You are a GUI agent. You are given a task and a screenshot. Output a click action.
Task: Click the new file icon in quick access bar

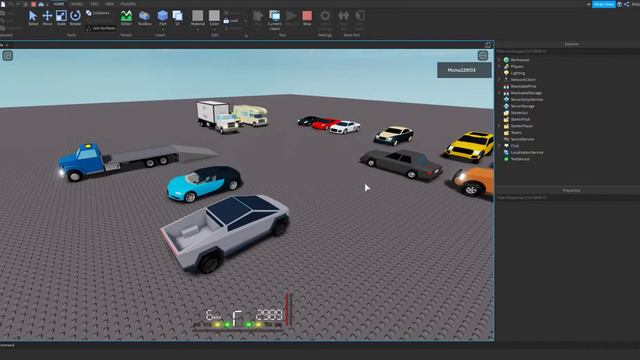[x=3, y=4]
